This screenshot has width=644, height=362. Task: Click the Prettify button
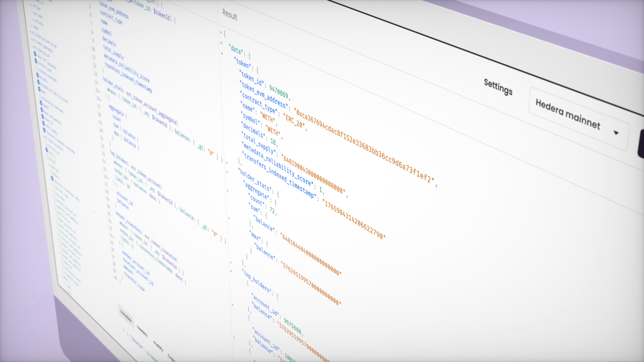[x=158, y=347]
